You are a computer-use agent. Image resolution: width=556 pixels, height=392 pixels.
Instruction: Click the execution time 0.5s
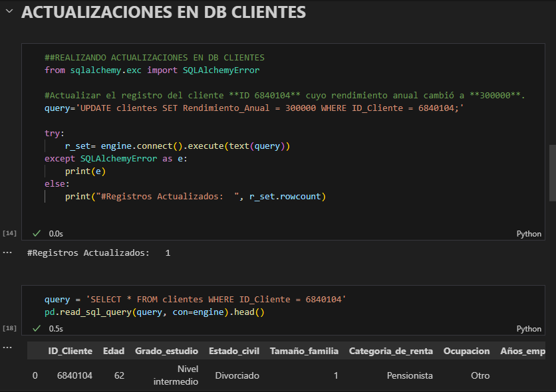pos(56,329)
